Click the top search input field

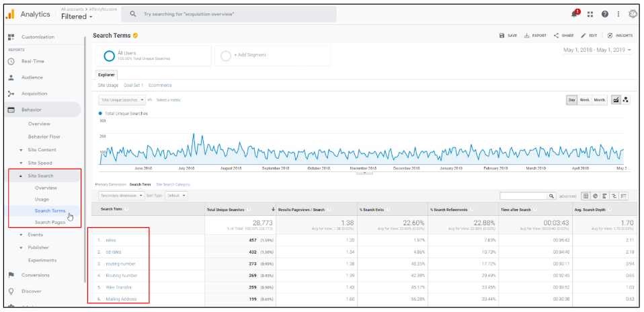[x=229, y=14]
